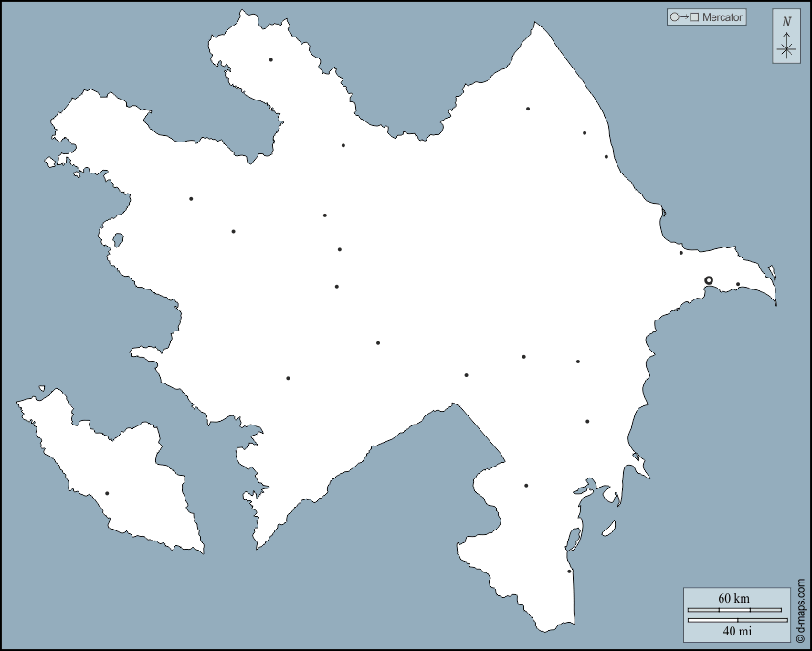Viewport: 812px width, 651px height.
Task: Click the 40 mi scale bar
Action: [734, 621]
